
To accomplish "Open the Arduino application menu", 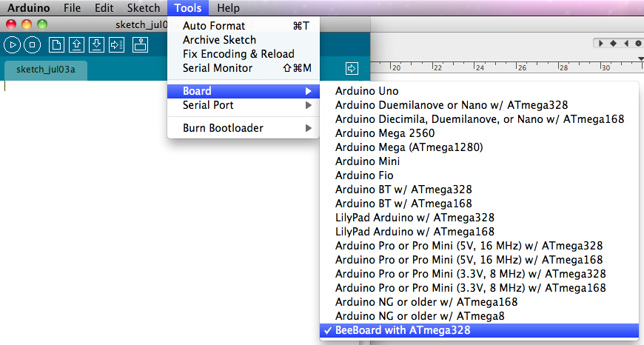I will [29, 8].
